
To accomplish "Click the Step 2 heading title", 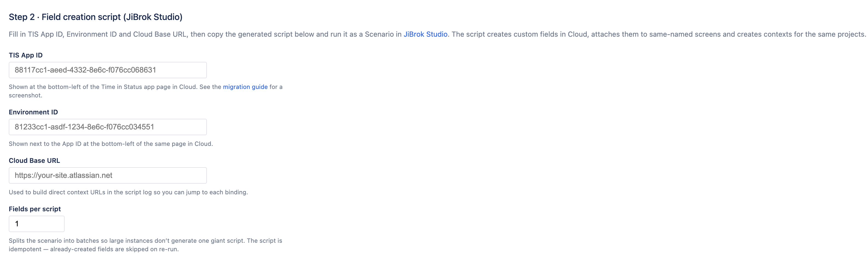I will click(95, 17).
